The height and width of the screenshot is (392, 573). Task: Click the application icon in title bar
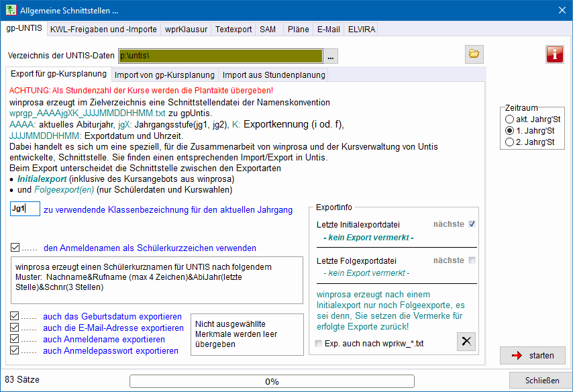pyautogui.click(x=11, y=10)
